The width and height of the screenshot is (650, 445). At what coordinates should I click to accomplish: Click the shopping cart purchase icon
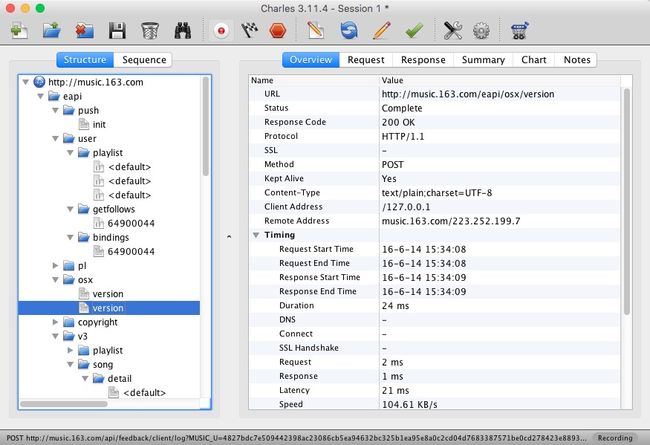click(519, 31)
